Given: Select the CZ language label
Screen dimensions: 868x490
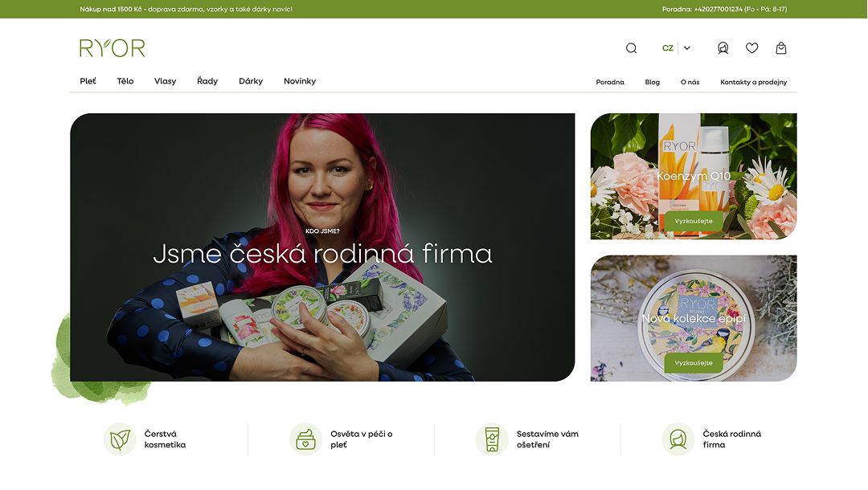Looking at the screenshot, I should tap(668, 48).
